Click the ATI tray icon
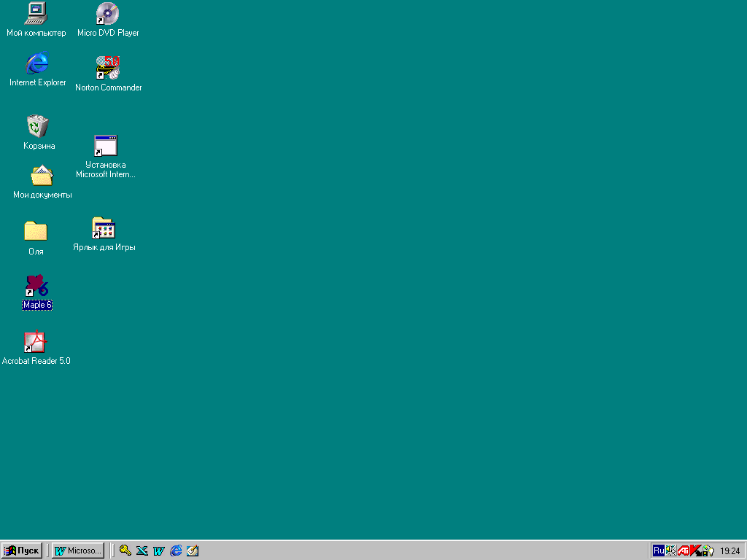Viewport: 747px width, 560px height. point(683,551)
